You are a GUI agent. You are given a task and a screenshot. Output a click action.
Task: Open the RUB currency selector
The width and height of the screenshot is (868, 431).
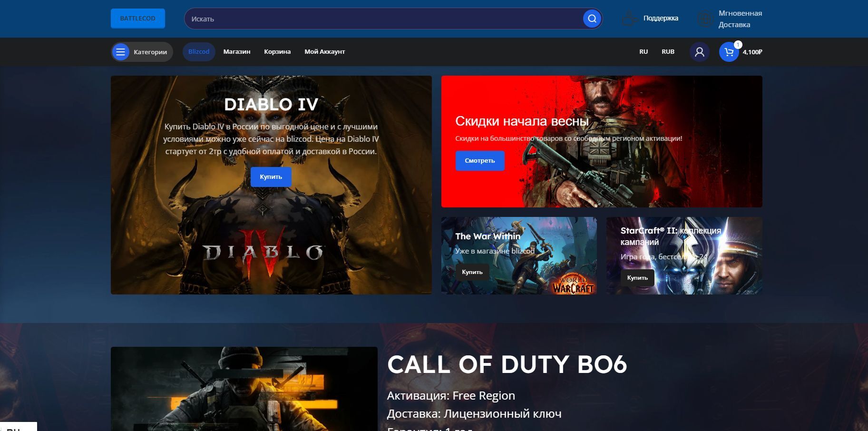(x=668, y=51)
